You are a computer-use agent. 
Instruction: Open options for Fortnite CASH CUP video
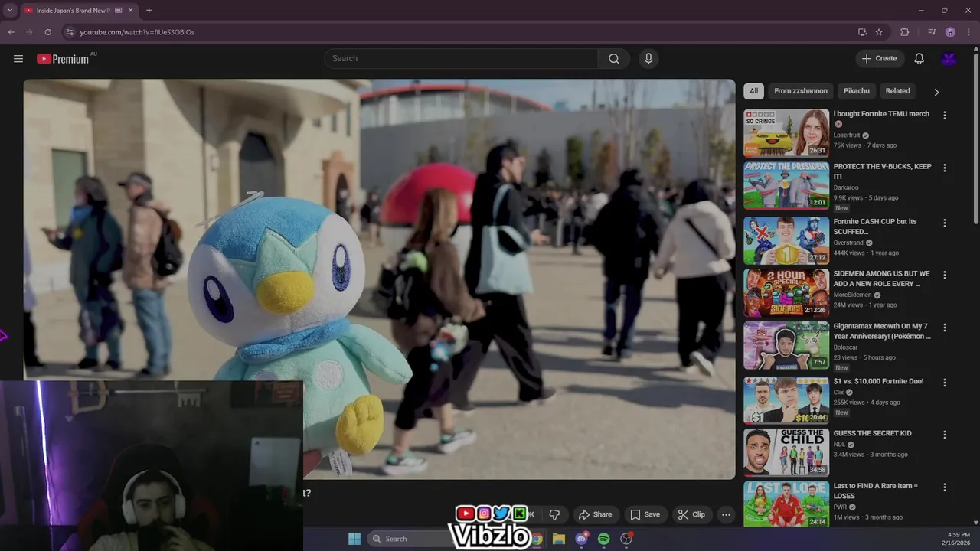[x=945, y=223]
